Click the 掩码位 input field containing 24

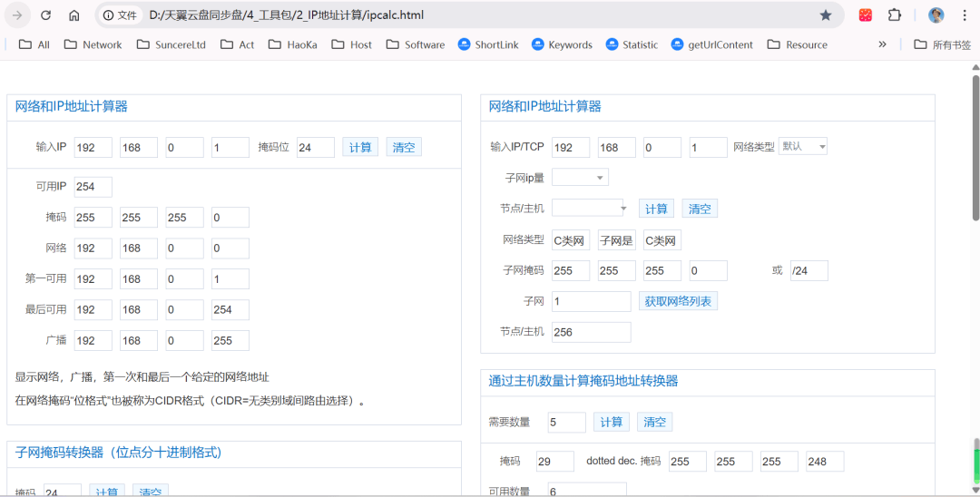click(316, 147)
